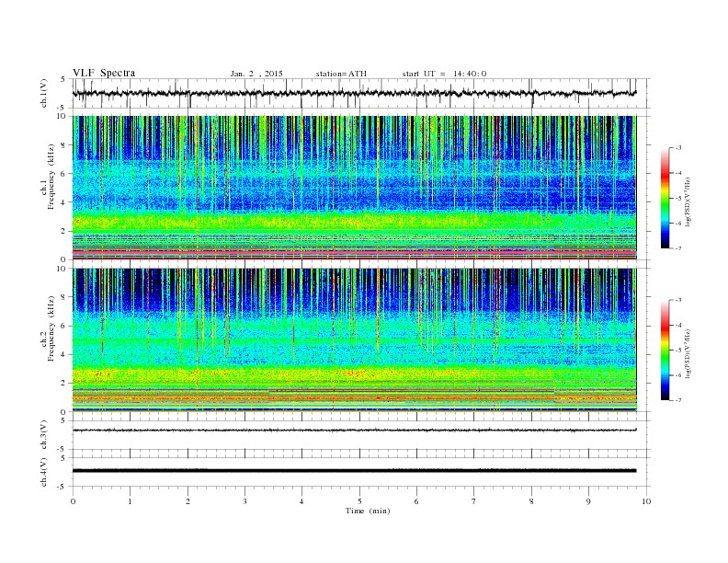The image size is (728, 563).
Task: Click the ch.2 spectrogram color bar
Action: coord(665,350)
